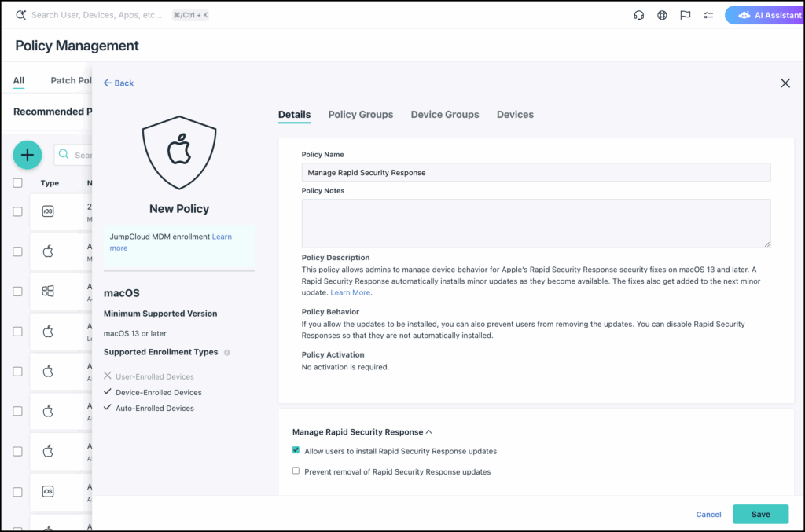Click the headset support icon
The width and height of the screenshot is (805, 532).
pyautogui.click(x=638, y=14)
